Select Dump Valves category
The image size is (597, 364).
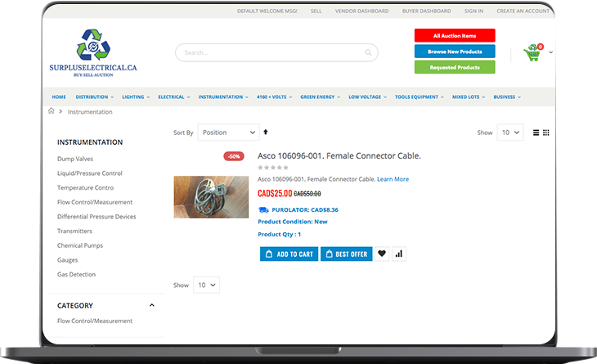pyautogui.click(x=75, y=159)
